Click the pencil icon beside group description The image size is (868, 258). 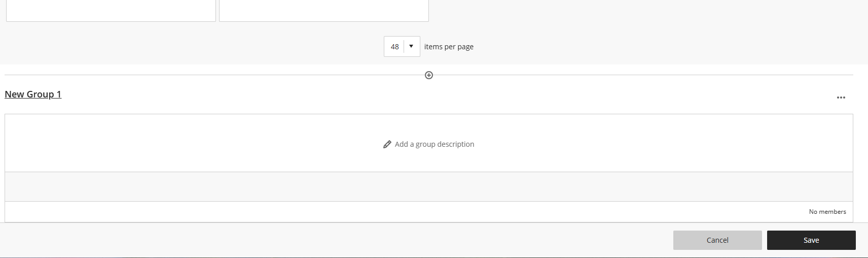tap(387, 144)
